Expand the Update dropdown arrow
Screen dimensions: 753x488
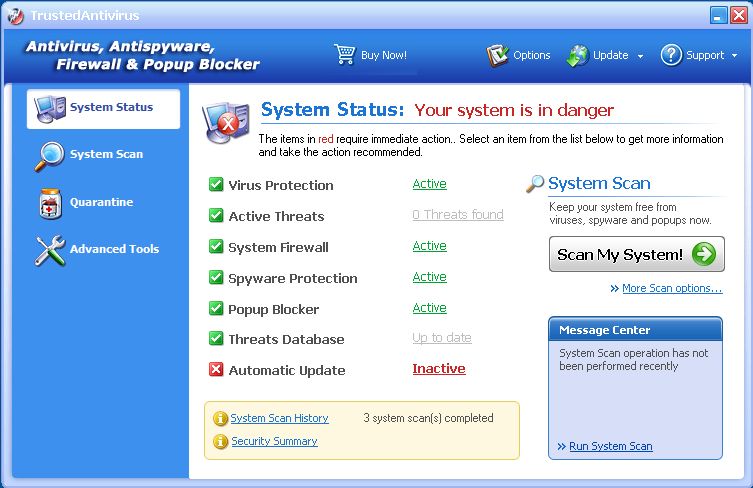pyautogui.click(x=640, y=56)
